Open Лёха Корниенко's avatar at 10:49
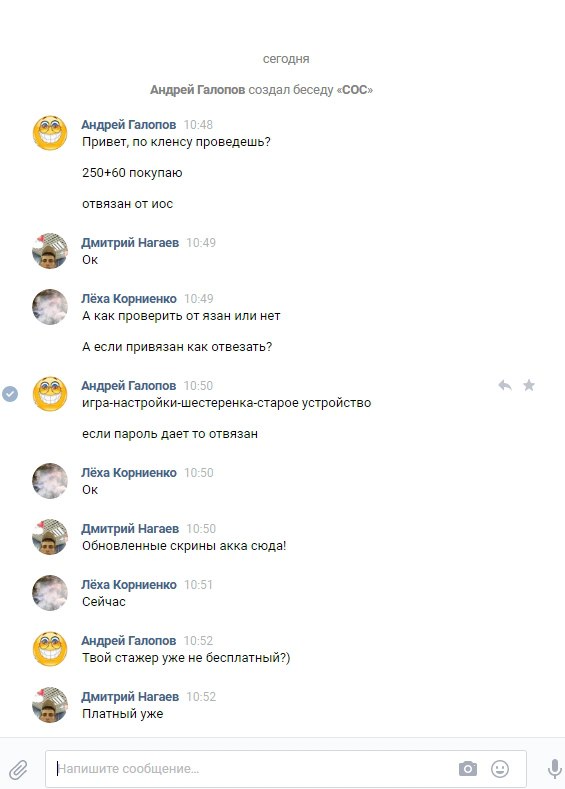The width and height of the screenshot is (565, 789). [x=50, y=307]
